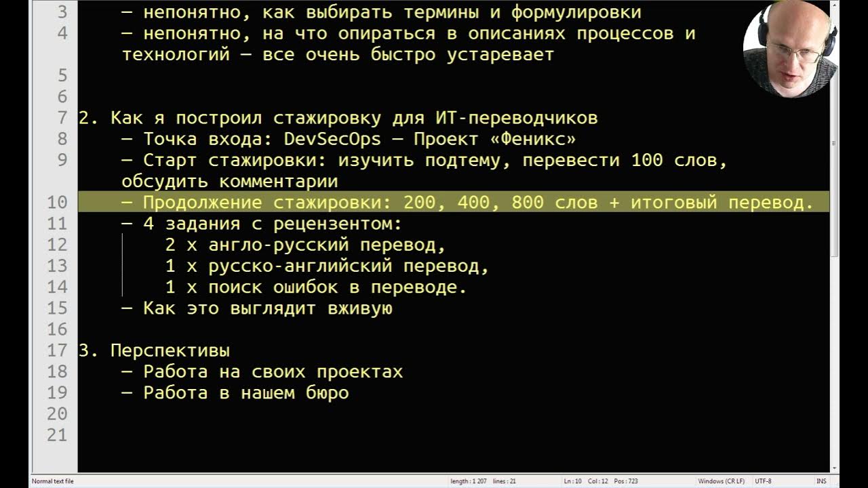The height and width of the screenshot is (488, 868).
Task: Click the line starting «Старт стажировки: изучить подтему»
Action: (x=425, y=160)
